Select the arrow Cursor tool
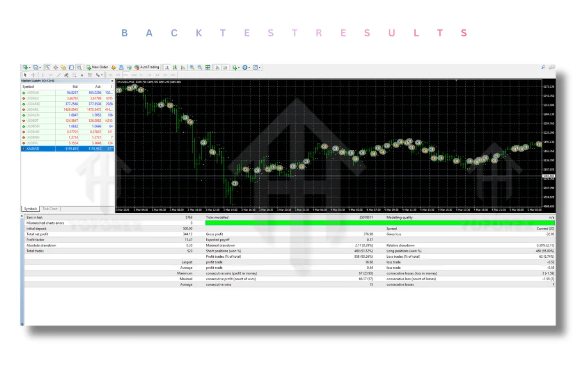The width and height of the screenshot is (588, 385). 25,75
